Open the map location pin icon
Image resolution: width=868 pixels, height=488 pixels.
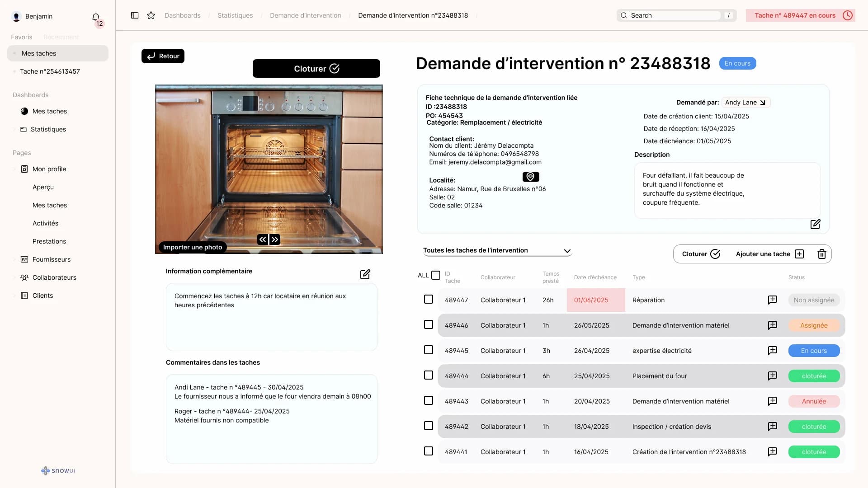(531, 177)
